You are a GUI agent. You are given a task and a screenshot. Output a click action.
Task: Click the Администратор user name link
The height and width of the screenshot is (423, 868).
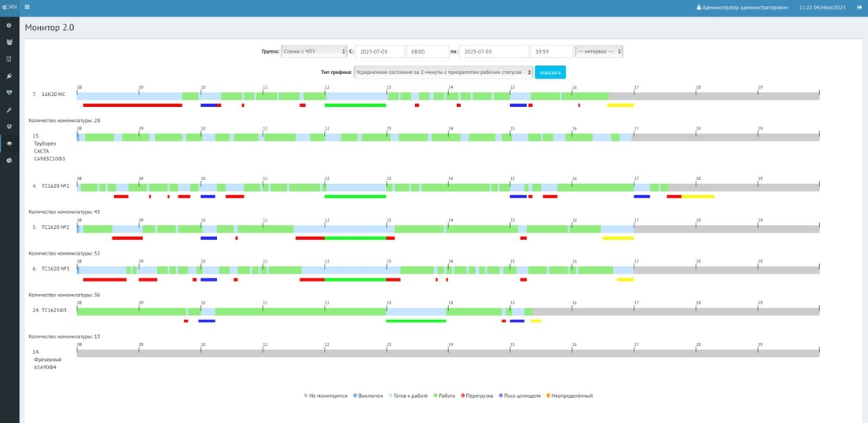point(741,8)
